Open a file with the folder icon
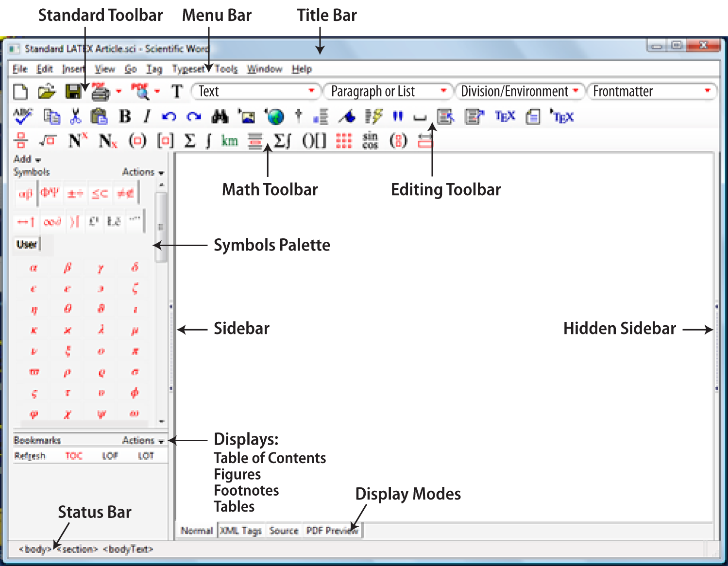 coord(47,91)
